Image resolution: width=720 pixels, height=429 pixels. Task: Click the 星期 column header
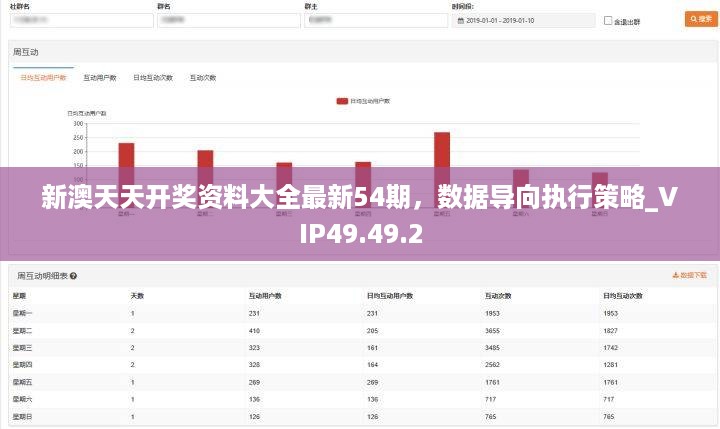point(19,296)
